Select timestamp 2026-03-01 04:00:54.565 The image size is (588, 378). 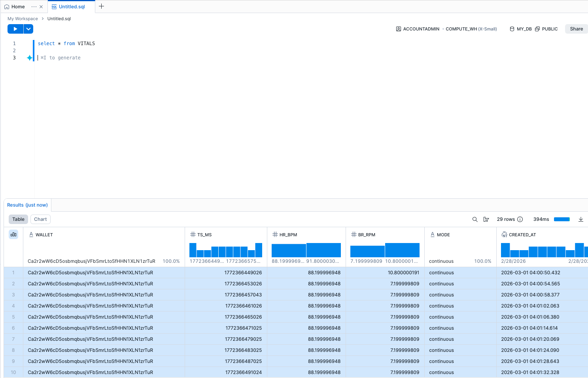(542, 284)
